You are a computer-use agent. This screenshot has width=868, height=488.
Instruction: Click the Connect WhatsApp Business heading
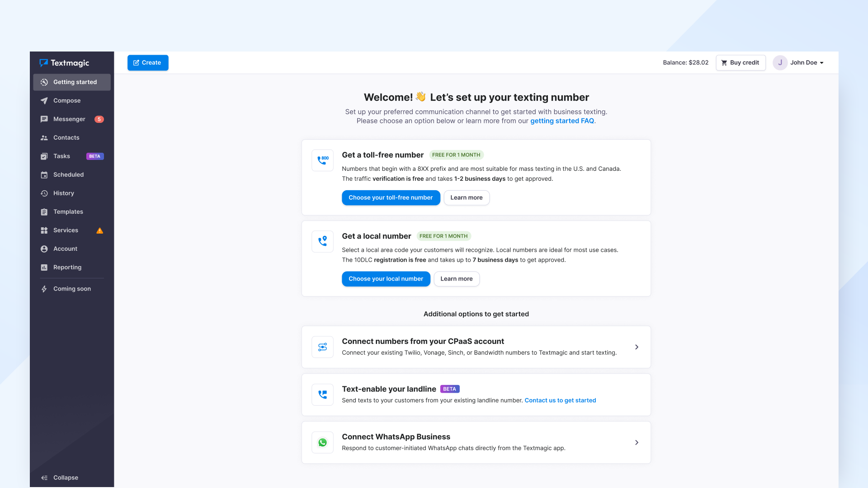(x=396, y=437)
